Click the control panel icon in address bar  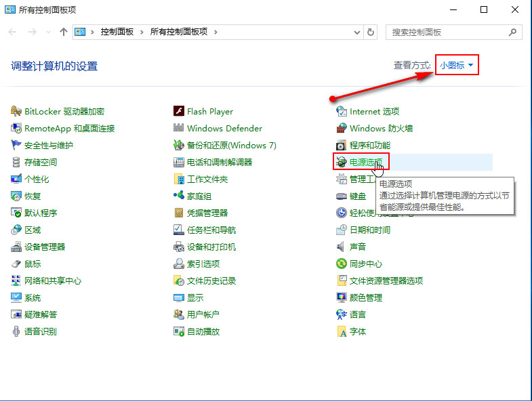80,32
